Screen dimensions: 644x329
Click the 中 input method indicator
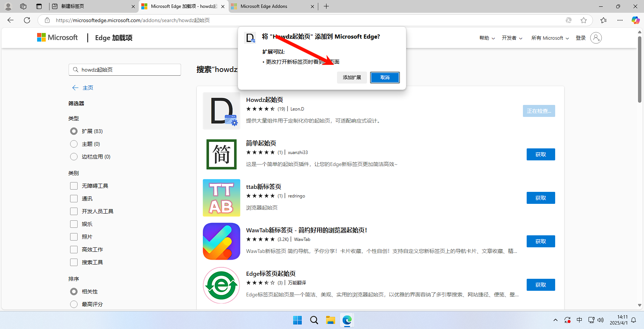(580, 320)
